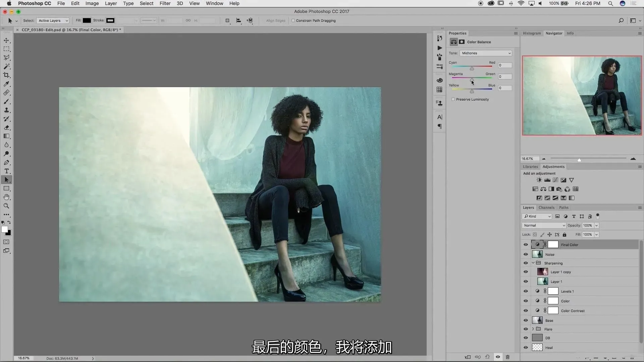
Task: Open the Tone dropdown set to Midtones
Action: [486, 53]
